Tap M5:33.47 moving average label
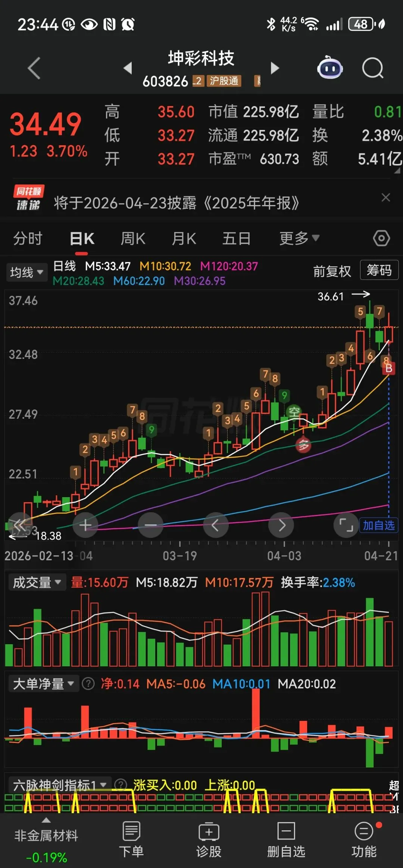Viewport: 403px width, 868px height. click(x=108, y=266)
